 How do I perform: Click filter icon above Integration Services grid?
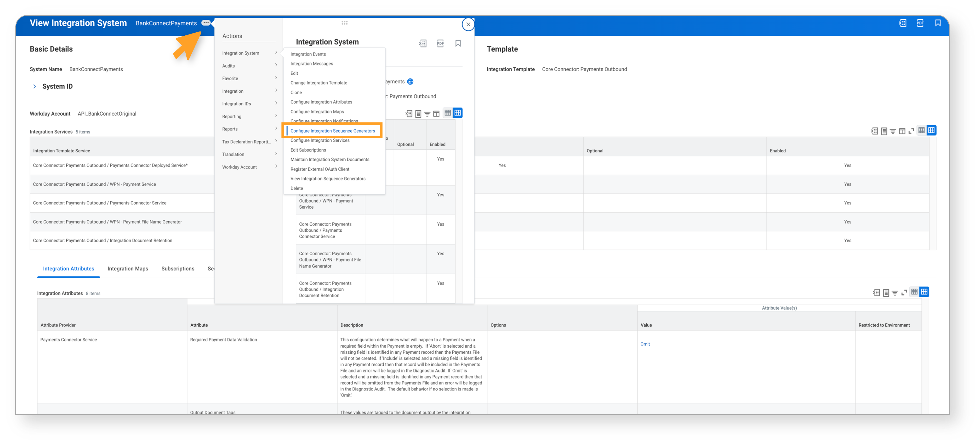(x=893, y=132)
